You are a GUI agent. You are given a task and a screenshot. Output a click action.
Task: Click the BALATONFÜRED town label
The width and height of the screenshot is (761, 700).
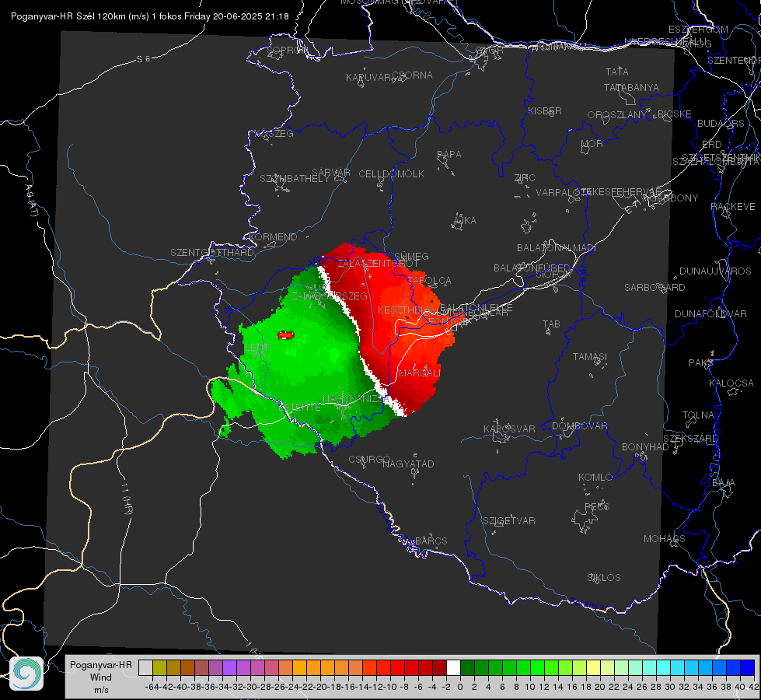point(532,268)
